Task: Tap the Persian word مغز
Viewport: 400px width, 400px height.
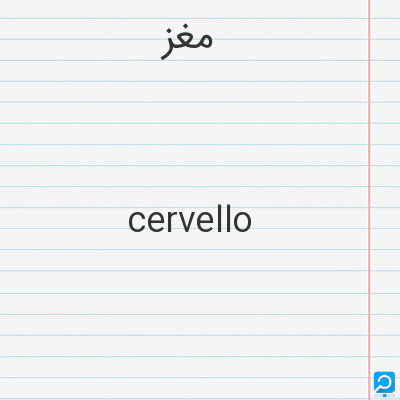Action: pyautogui.click(x=186, y=43)
